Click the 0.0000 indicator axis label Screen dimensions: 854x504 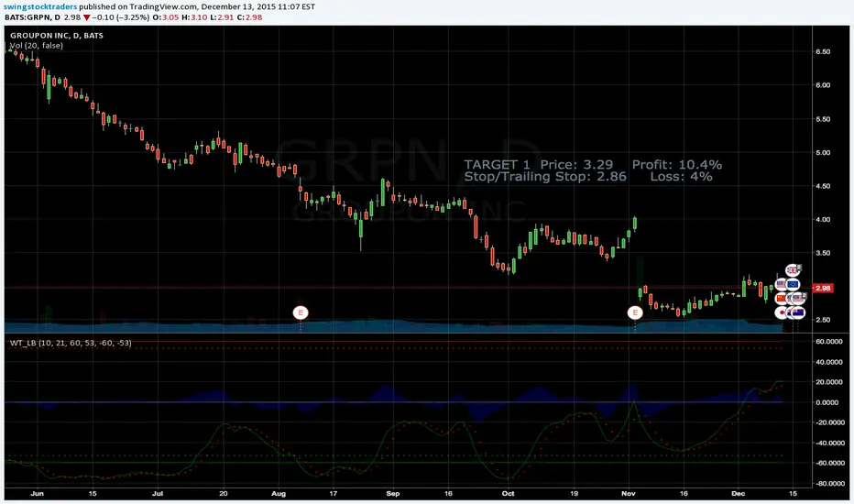(x=827, y=402)
